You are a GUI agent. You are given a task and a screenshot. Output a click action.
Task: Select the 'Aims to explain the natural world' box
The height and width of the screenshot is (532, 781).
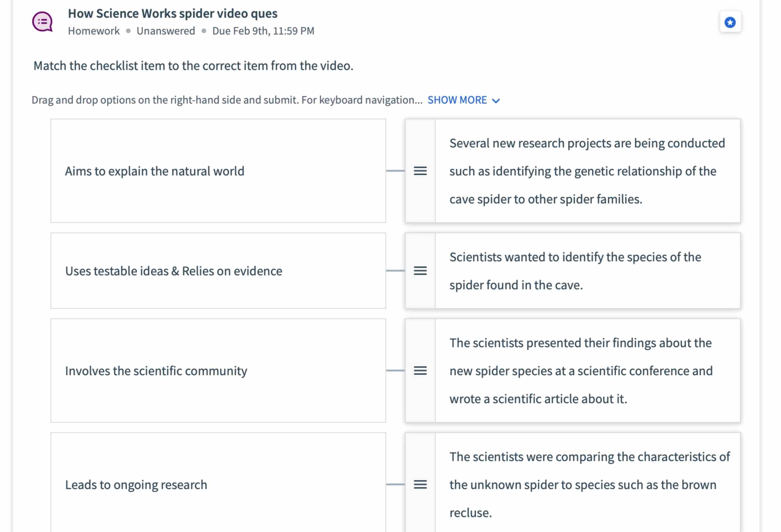[218, 171]
